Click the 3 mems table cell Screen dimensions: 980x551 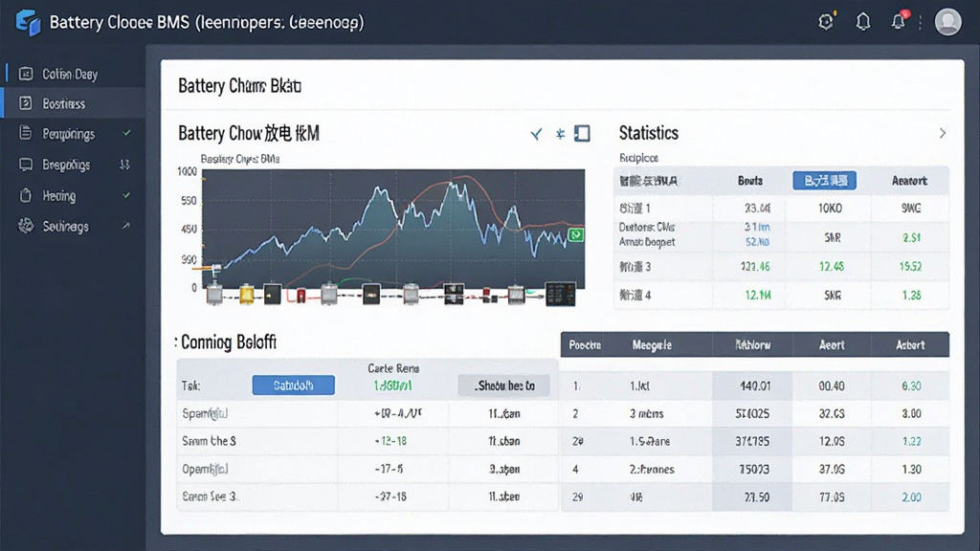[x=647, y=413]
